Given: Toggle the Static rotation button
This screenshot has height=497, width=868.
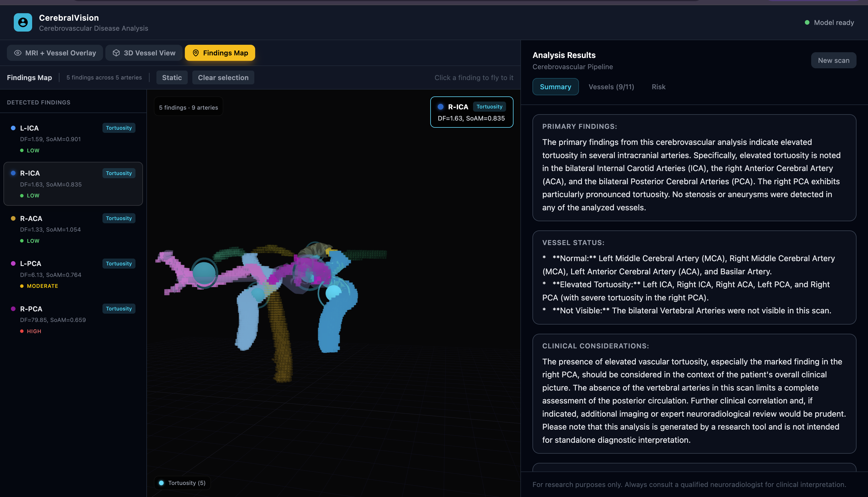Looking at the screenshot, I should pyautogui.click(x=172, y=77).
